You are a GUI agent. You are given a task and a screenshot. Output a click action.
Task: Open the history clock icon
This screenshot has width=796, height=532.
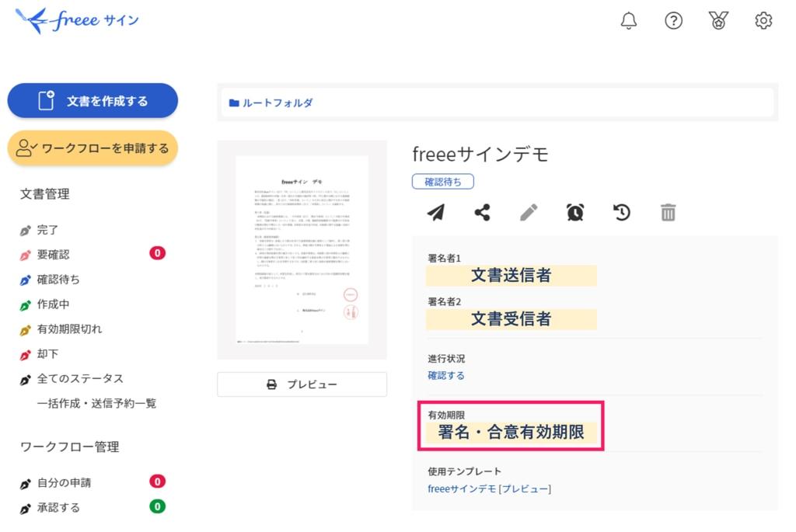pos(621,213)
